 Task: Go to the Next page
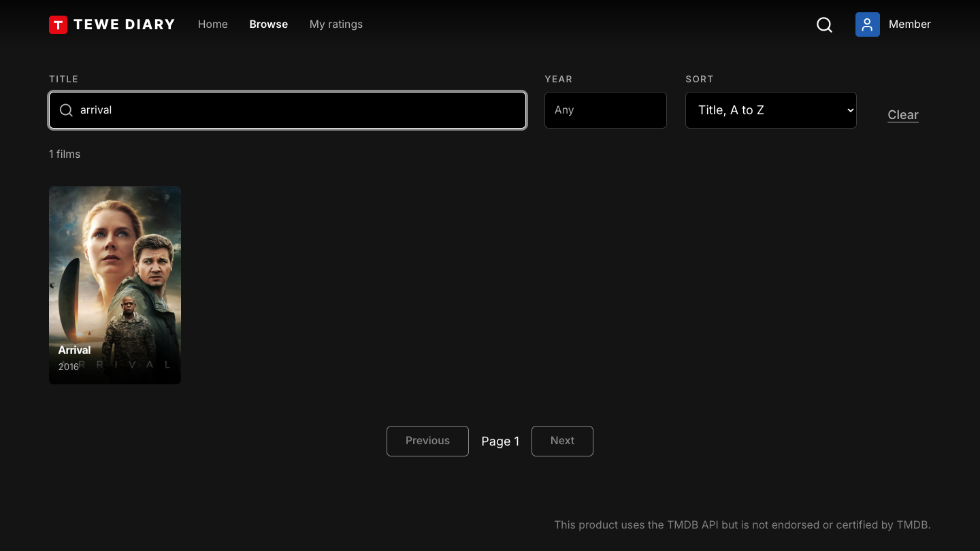click(562, 441)
